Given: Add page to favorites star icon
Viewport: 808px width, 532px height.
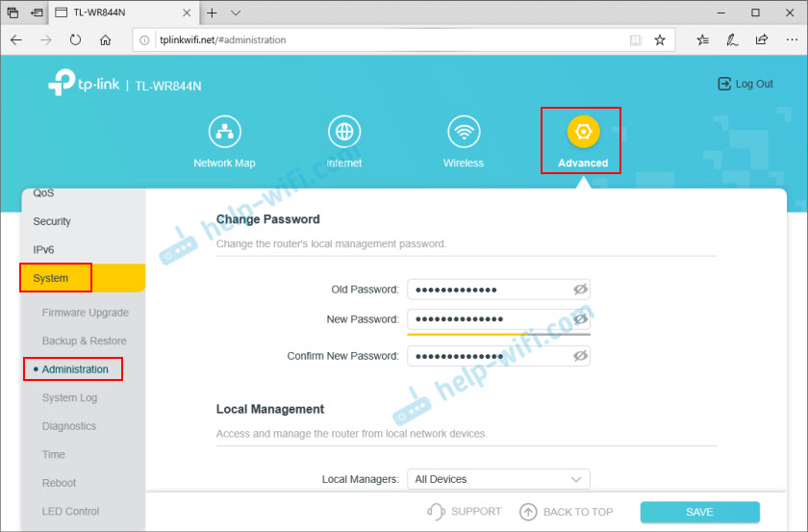Looking at the screenshot, I should coord(660,40).
